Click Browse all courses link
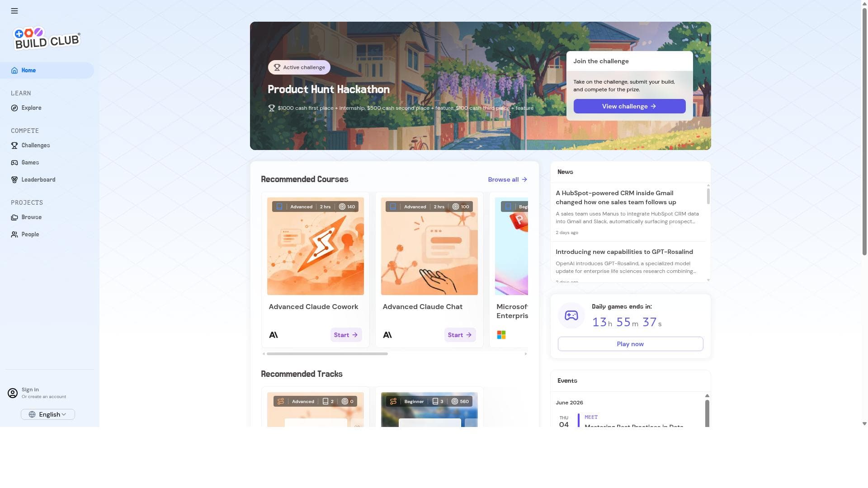Image resolution: width=868 pixels, height=488 pixels. coord(508,179)
